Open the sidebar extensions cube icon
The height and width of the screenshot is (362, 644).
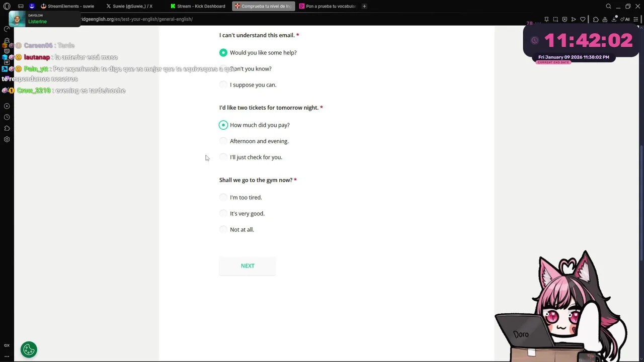(7, 128)
